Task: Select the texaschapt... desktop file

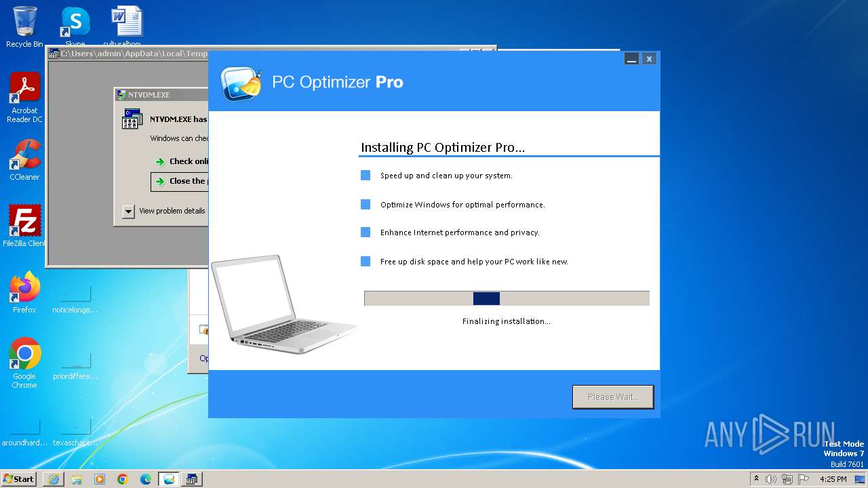Action: (x=75, y=432)
